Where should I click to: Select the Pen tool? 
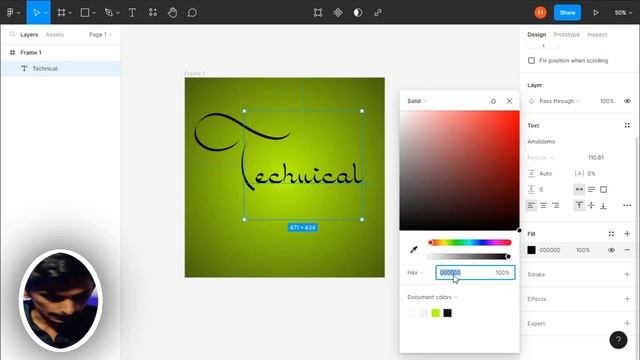[109, 13]
